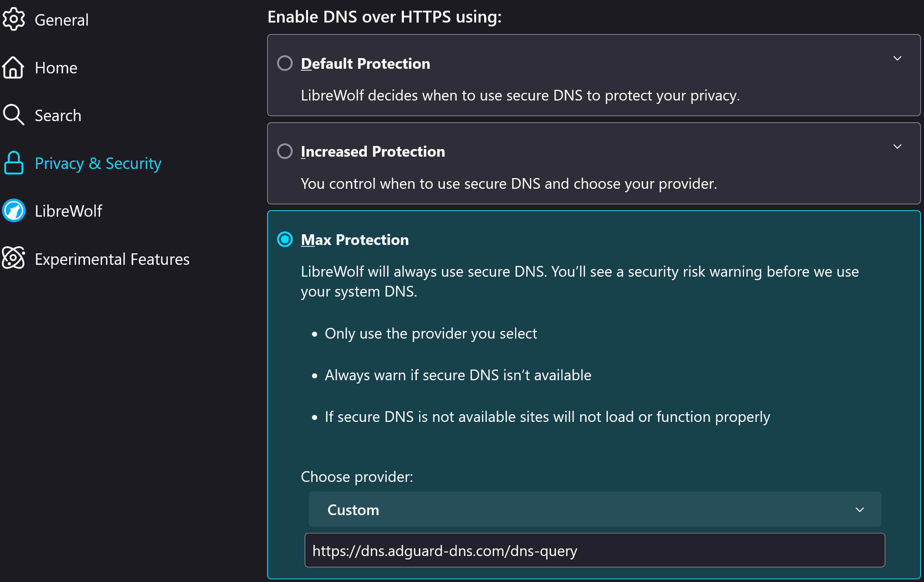Select the Max Protection radio button
Screen dimensions: 924x582
[x=285, y=239]
